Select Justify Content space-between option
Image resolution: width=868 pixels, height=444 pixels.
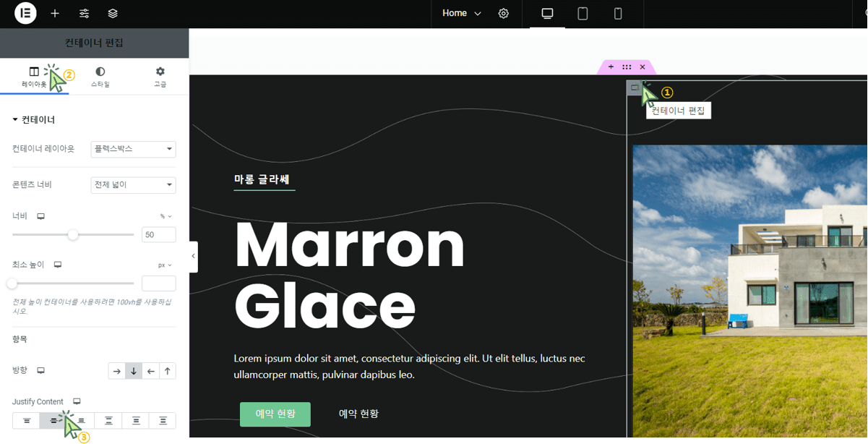coord(108,420)
